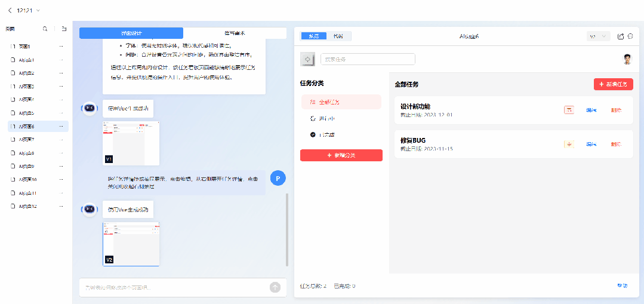Open the user profile photo avatar
The width and height of the screenshot is (644, 304).
click(x=627, y=59)
